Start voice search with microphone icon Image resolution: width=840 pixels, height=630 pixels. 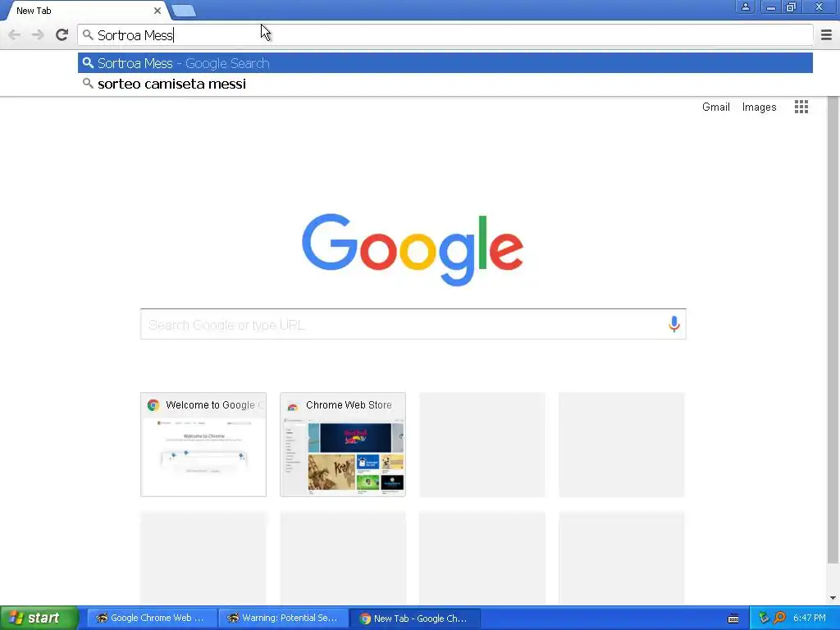[674, 323]
